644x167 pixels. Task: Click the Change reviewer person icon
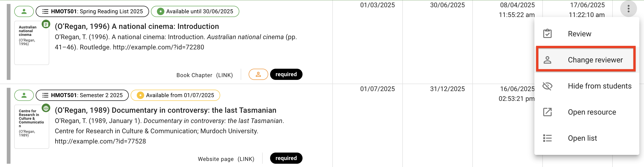pos(548,60)
